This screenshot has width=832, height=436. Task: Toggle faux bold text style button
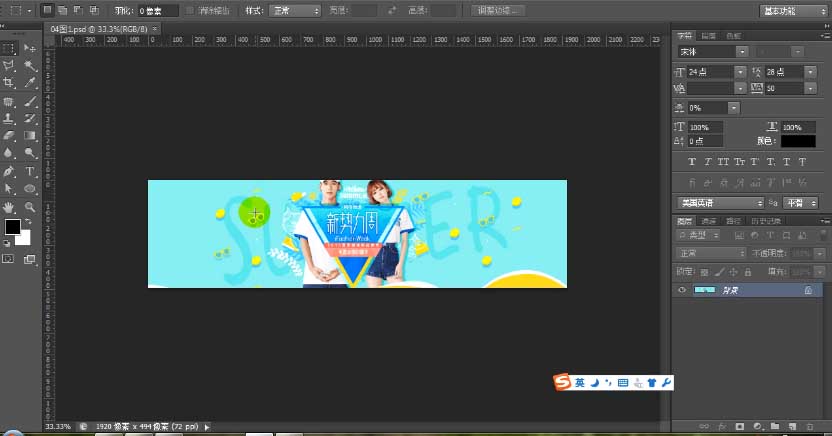pos(692,162)
